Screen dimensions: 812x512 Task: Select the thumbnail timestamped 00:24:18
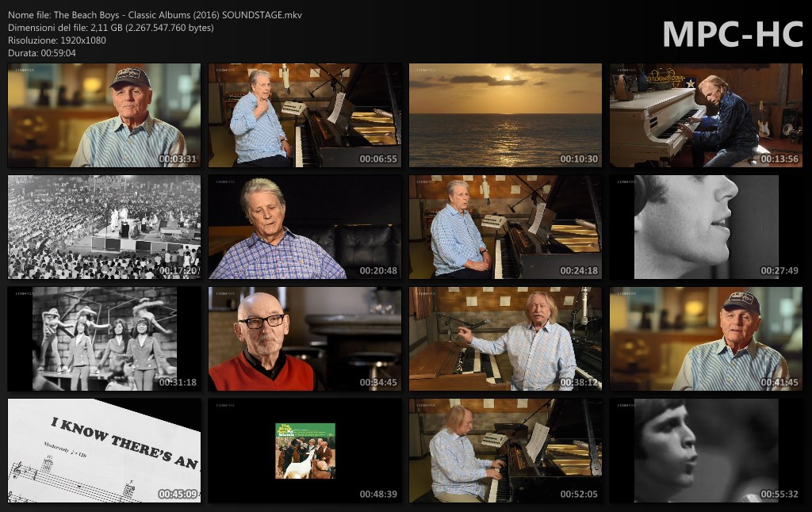(505, 227)
